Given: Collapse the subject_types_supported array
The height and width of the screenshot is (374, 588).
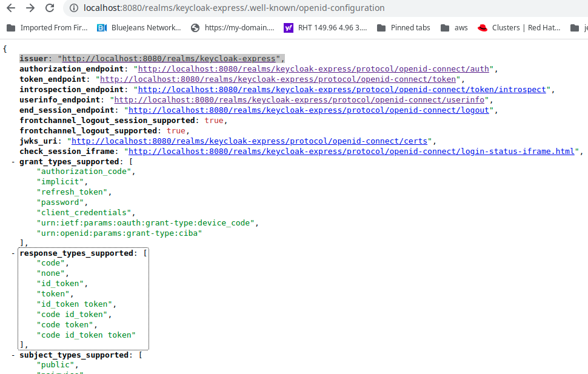Looking at the screenshot, I should 13,355.
